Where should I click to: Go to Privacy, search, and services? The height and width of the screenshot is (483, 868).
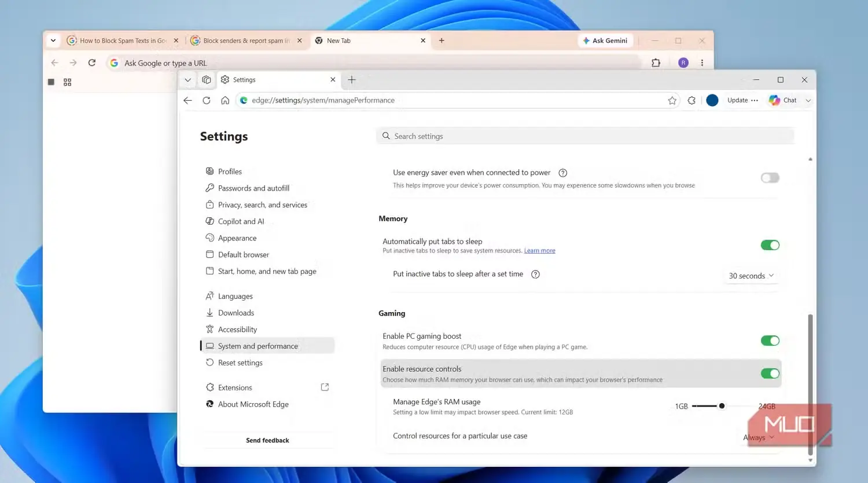pyautogui.click(x=256, y=205)
